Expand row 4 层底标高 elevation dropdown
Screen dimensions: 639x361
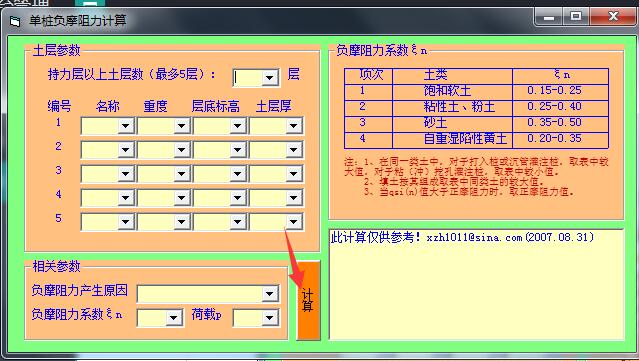point(238,198)
